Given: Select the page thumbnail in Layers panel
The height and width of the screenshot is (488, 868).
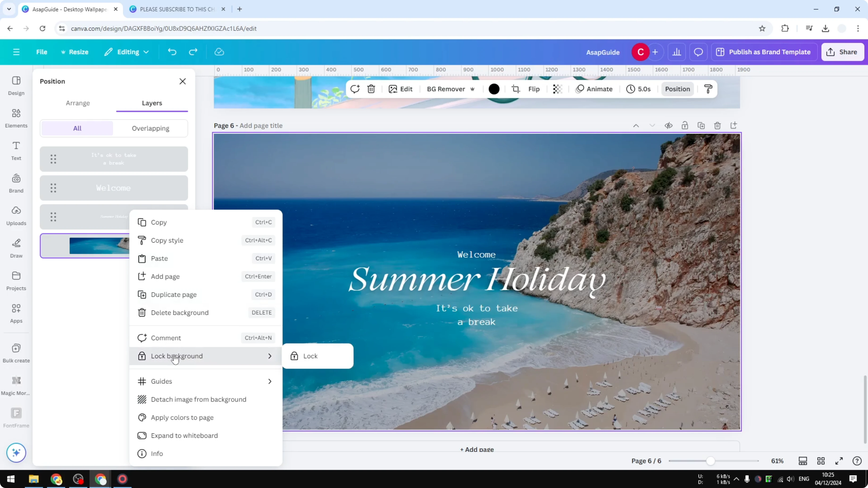Looking at the screenshot, I should point(98,246).
